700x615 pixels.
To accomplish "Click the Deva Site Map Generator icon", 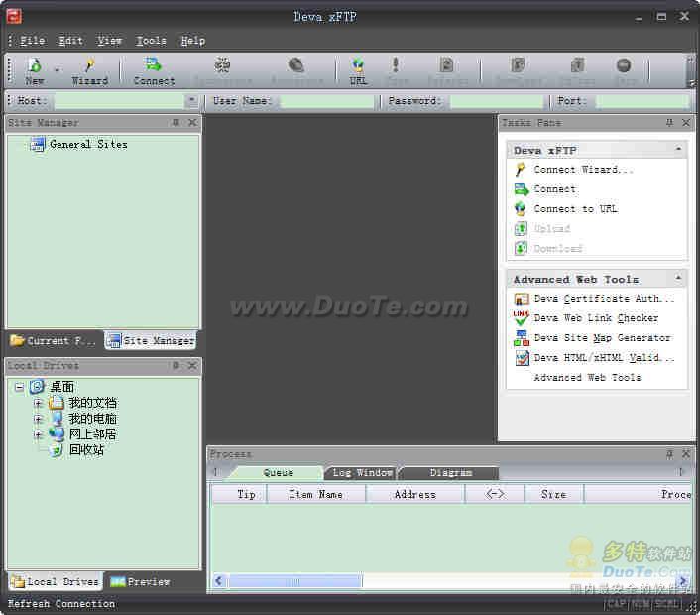I will click(521, 338).
